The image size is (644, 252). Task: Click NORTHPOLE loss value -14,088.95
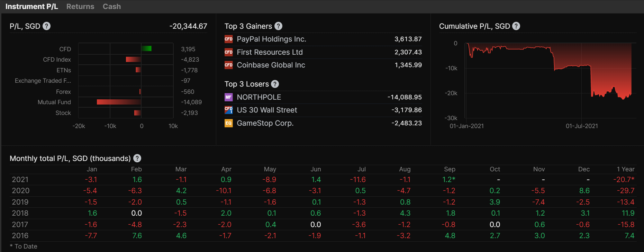pyautogui.click(x=405, y=97)
